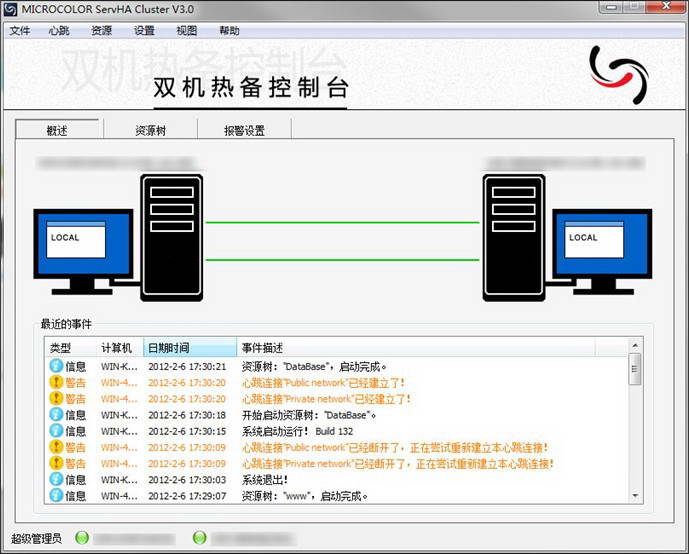The image size is (689, 554).
Task: Open the 文件 menu
Action: click(x=20, y=31)
